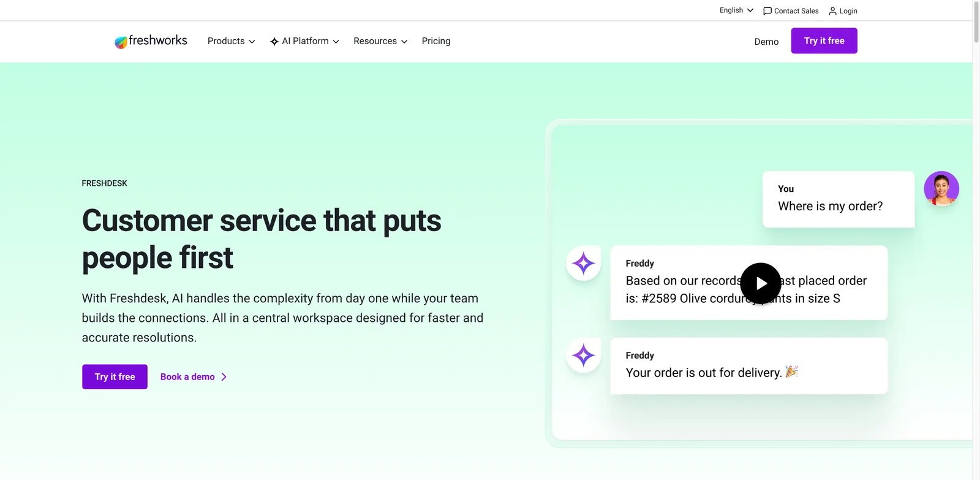
Task: Click the header Try it free button
Action: point(824,40)
